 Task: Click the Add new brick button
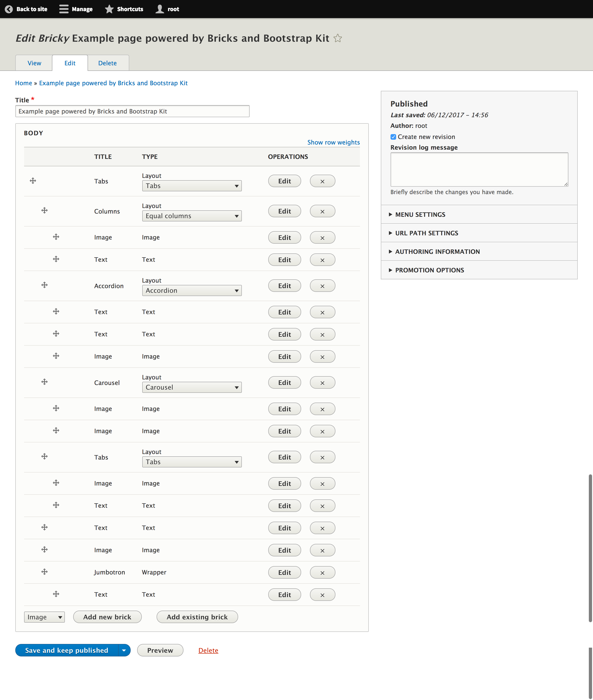[107, 617]
